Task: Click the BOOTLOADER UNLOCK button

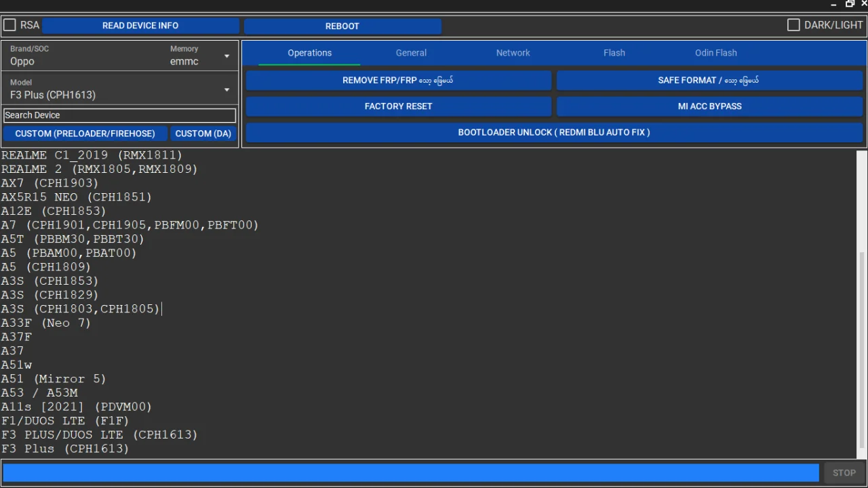Action: (x=554, y=132)
